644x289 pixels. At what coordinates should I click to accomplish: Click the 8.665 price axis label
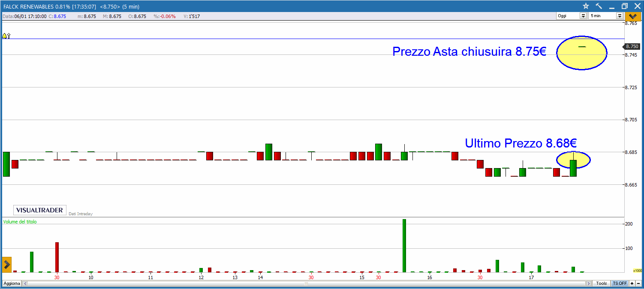(x=632, y=185)
